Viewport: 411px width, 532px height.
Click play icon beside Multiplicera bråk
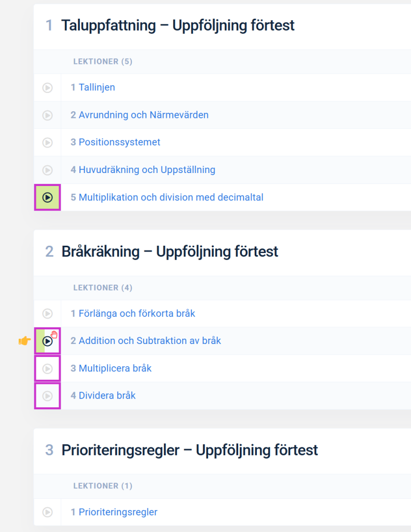coord(47,369)
